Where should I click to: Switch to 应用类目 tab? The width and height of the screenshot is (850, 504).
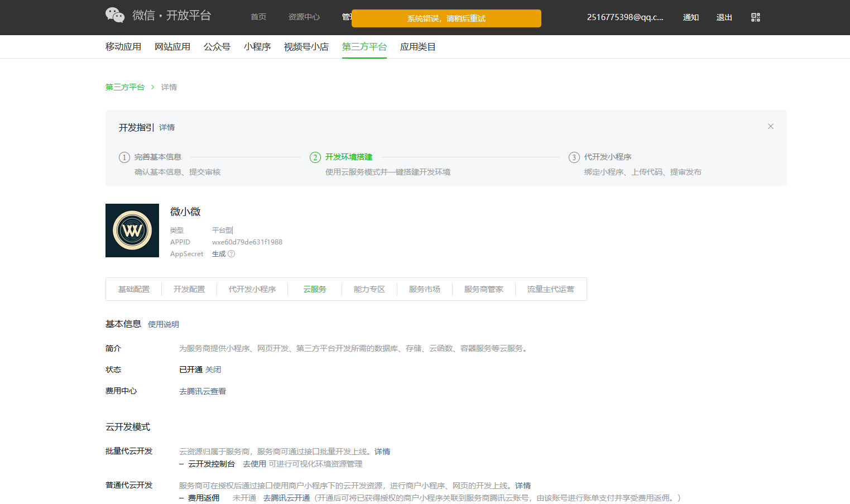click(418, 47)
